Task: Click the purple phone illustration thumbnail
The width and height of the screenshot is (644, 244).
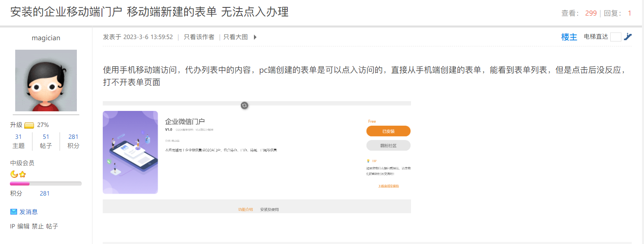Action: 130,152
